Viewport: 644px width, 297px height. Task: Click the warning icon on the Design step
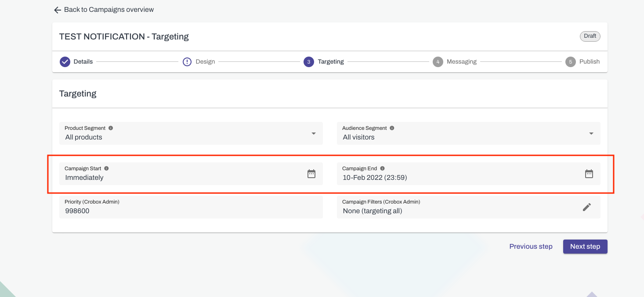click(x=187, y=61)
